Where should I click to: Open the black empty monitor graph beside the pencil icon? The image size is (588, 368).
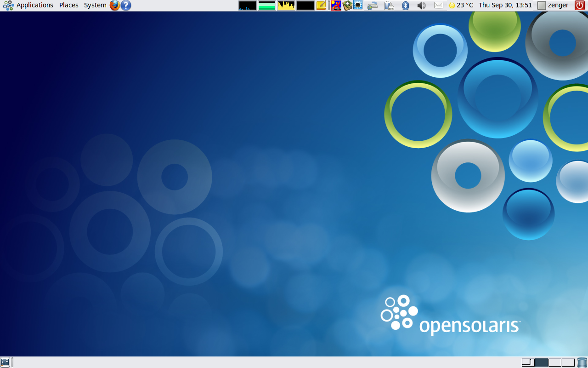click(305, 6)
